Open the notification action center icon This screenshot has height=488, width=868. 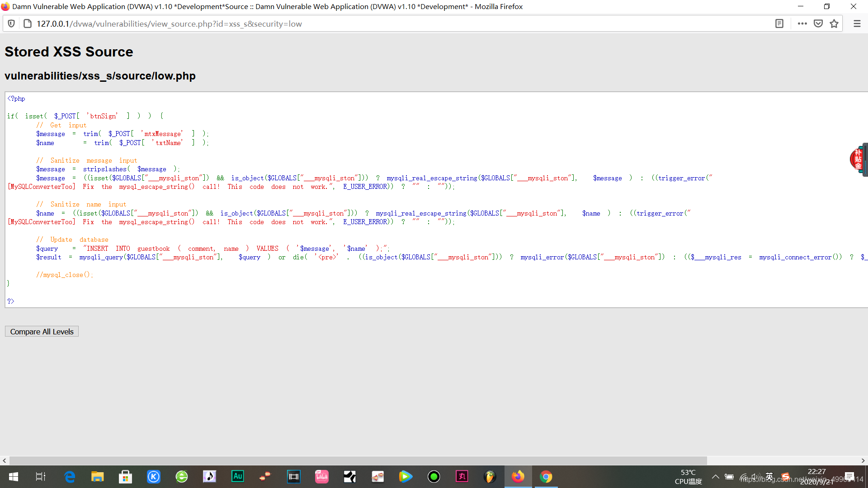(849, 477)
